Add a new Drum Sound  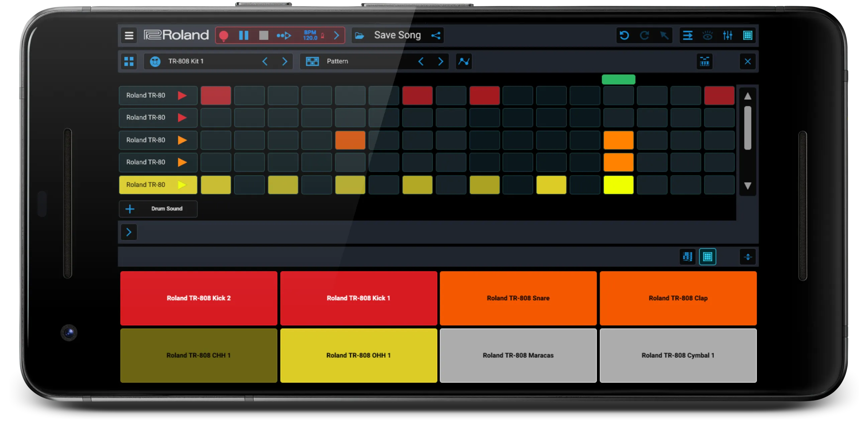(x=158, y=209)
